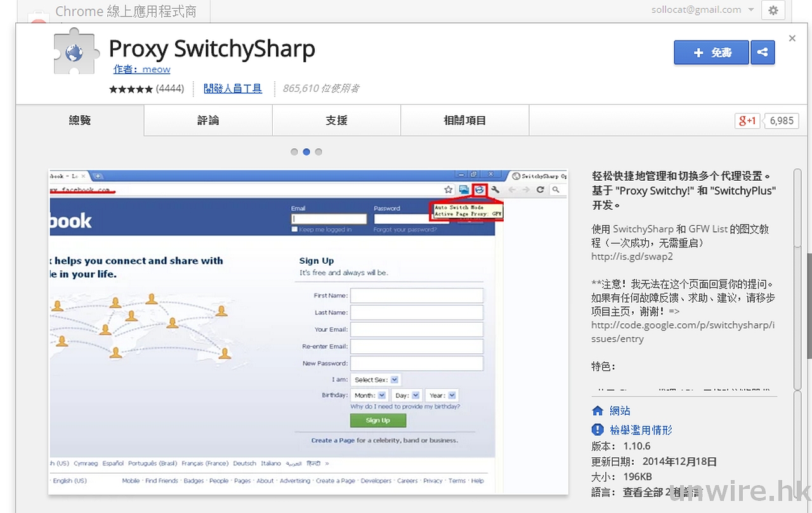Select the third carousel dot
The width and height of the screenshot is (812, 513).
coord(318,152)
